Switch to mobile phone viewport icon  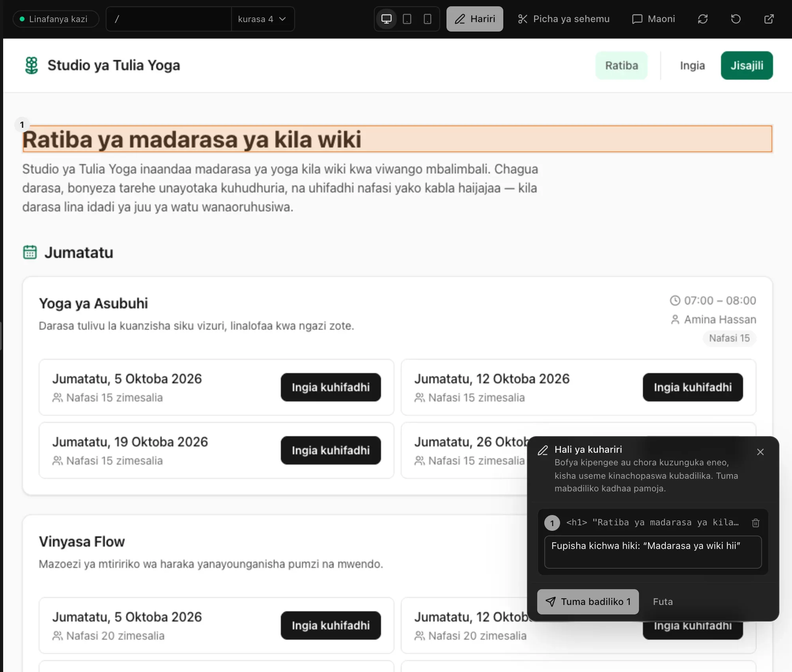[427, 19]
